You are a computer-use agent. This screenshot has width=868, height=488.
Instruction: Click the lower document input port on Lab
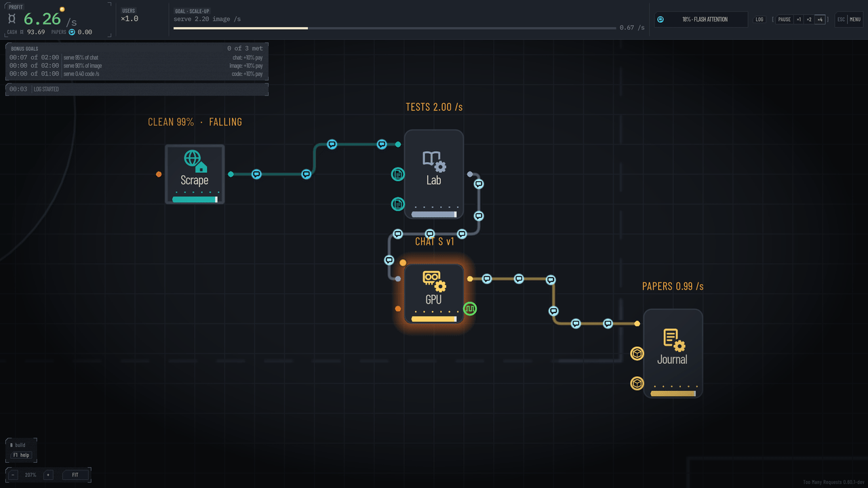(x=398, y=204)
